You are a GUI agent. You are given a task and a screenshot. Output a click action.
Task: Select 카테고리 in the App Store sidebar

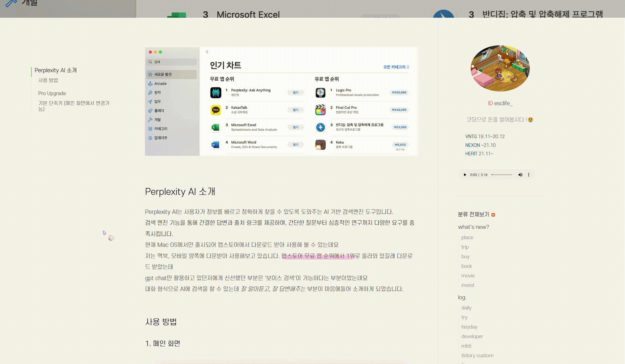click(x=172, y=129)
